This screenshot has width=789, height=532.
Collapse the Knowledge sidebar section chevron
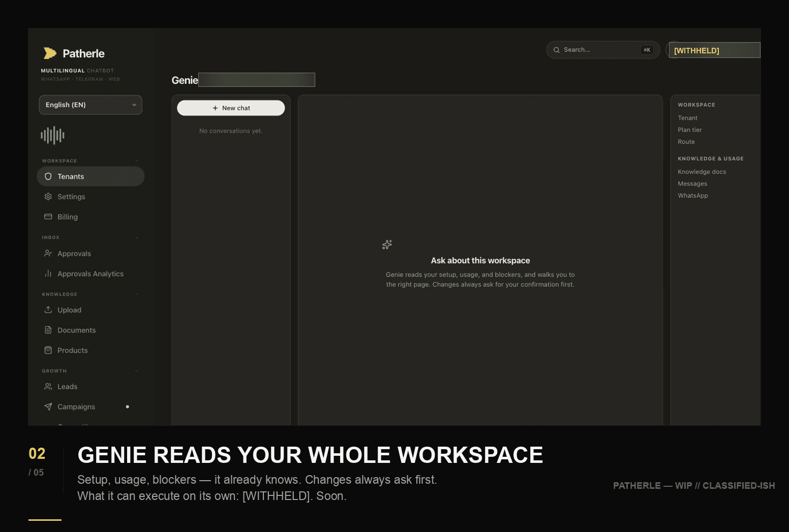(x=136, y=294)
